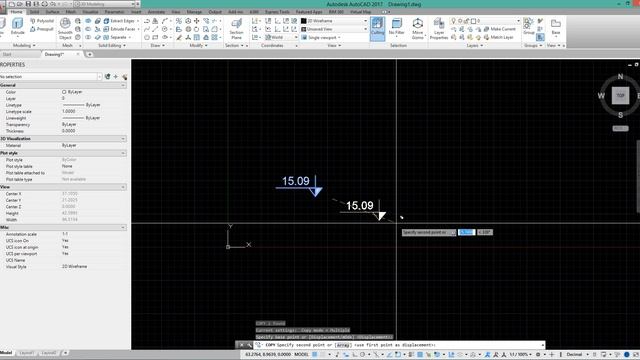Open the No selection dropdown in Properties
640x360 pixels.
(51, 76)
